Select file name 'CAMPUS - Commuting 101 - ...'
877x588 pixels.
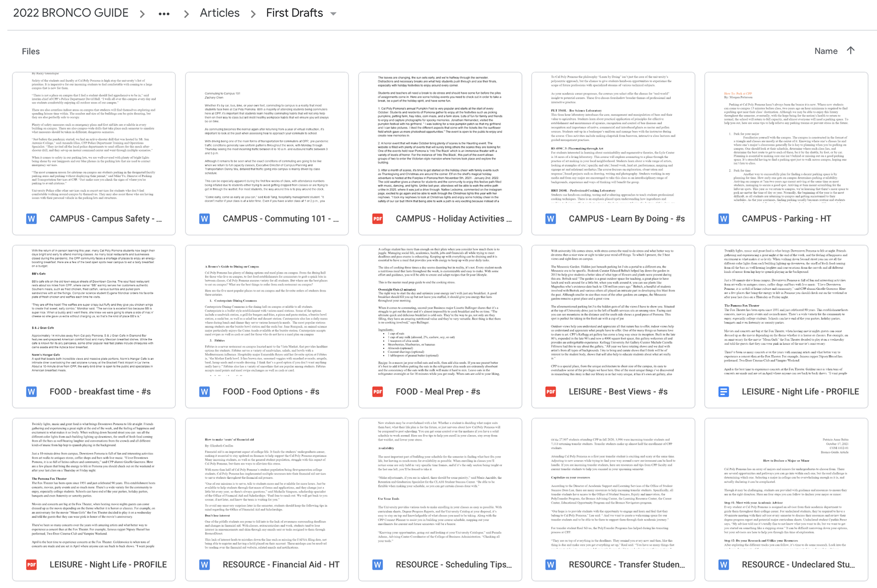point(281,219)
